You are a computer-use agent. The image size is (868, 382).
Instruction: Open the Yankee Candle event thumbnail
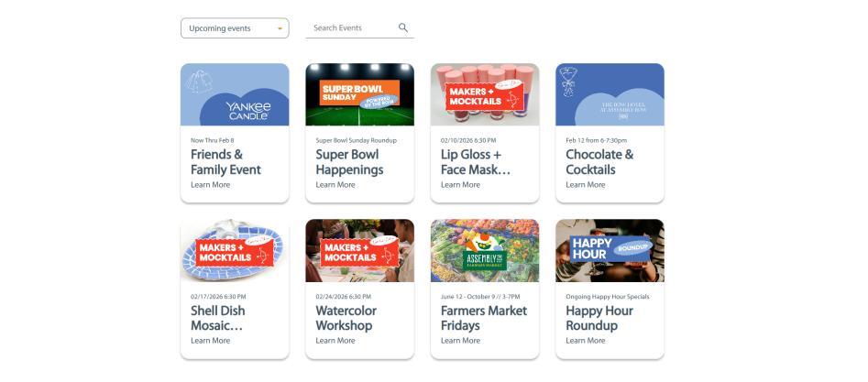tap(235, 94)
